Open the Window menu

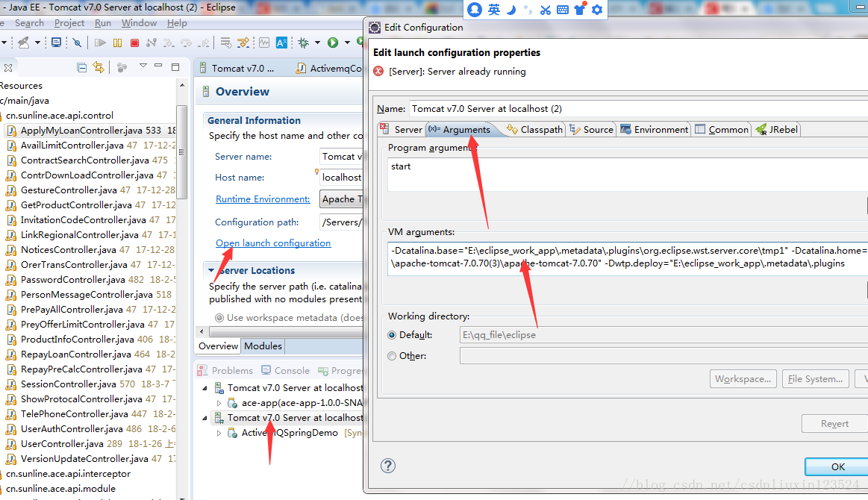tap(139, 22)
